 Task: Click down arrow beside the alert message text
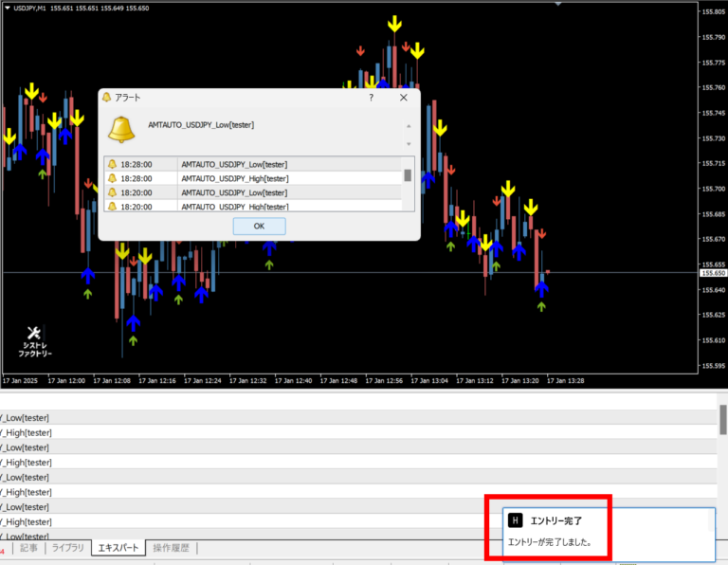(409, 144)
